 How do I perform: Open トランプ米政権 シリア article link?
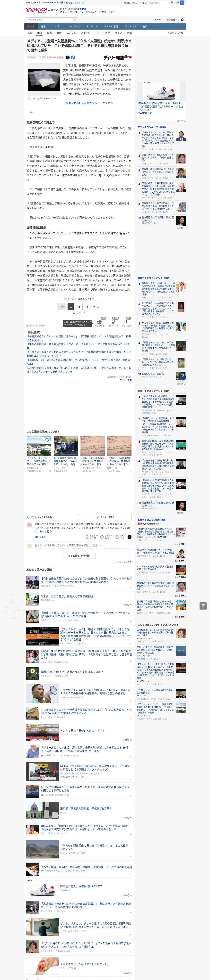coord(86,789)
